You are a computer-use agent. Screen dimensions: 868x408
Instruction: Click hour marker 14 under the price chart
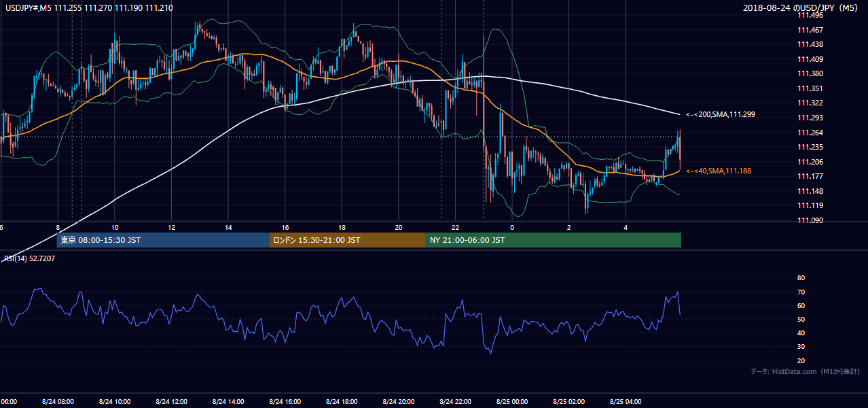click(x=228, y=228)
